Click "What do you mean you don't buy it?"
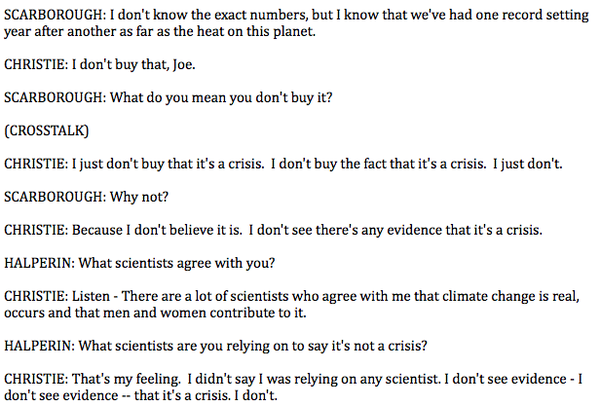The image size is (600, 406). click(198, 103)
